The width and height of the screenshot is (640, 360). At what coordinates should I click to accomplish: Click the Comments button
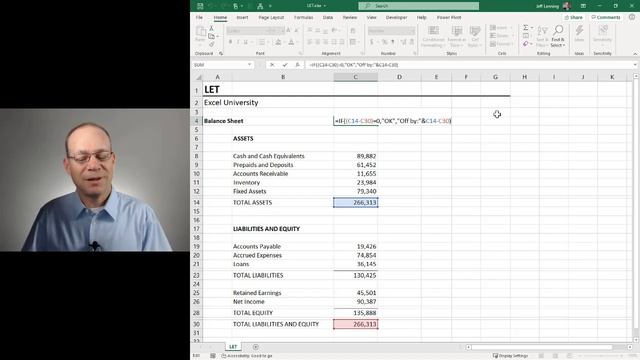(606, 17)
